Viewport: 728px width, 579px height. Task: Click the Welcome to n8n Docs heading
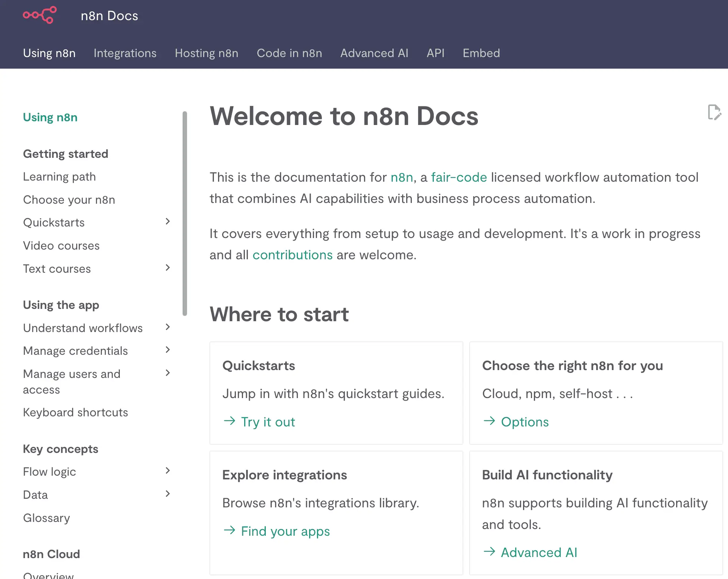pyautogui.click(x=344, y=116)
